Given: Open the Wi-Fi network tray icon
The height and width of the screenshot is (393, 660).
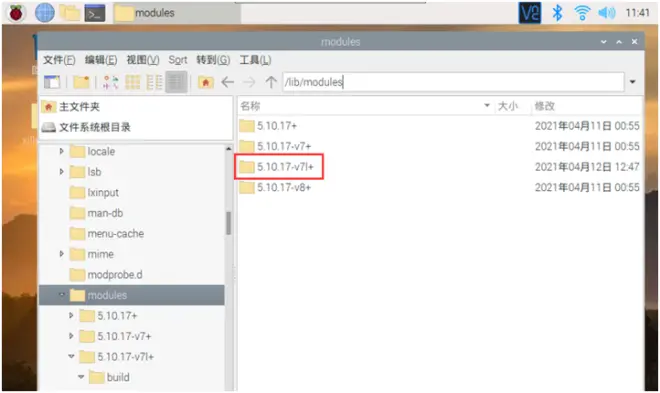Looking at the screenshot, I should [582, 13].
